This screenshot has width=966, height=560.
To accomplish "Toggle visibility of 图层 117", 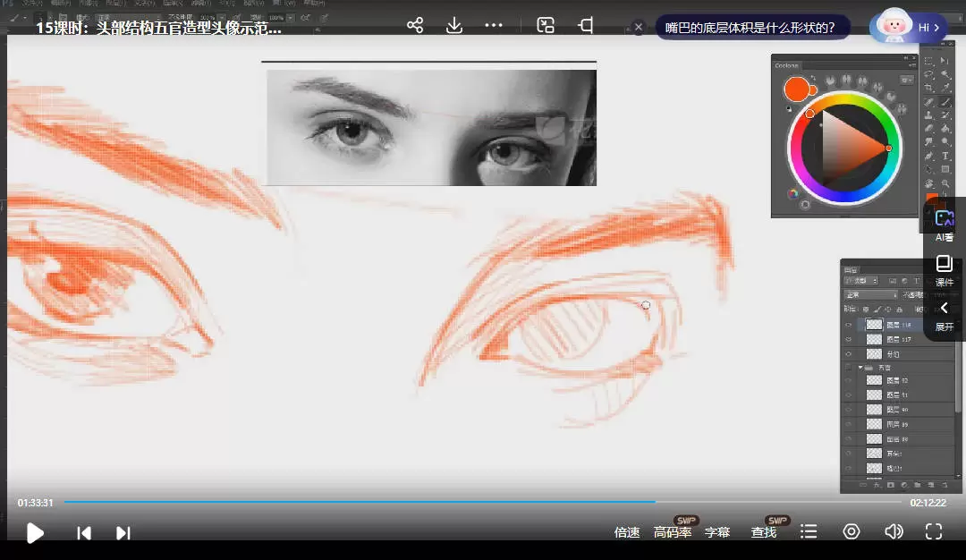I will pyautogui.click(x=848, y=339).
